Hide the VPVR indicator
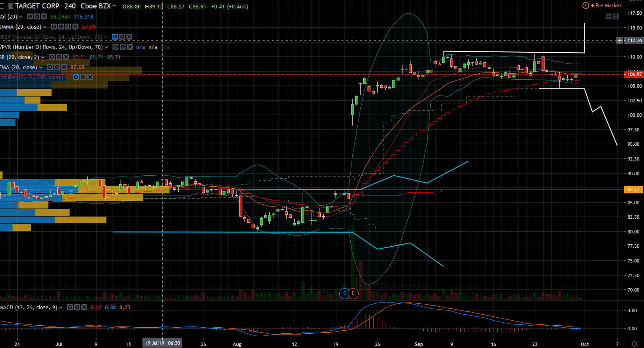 [x=115, y=47]
